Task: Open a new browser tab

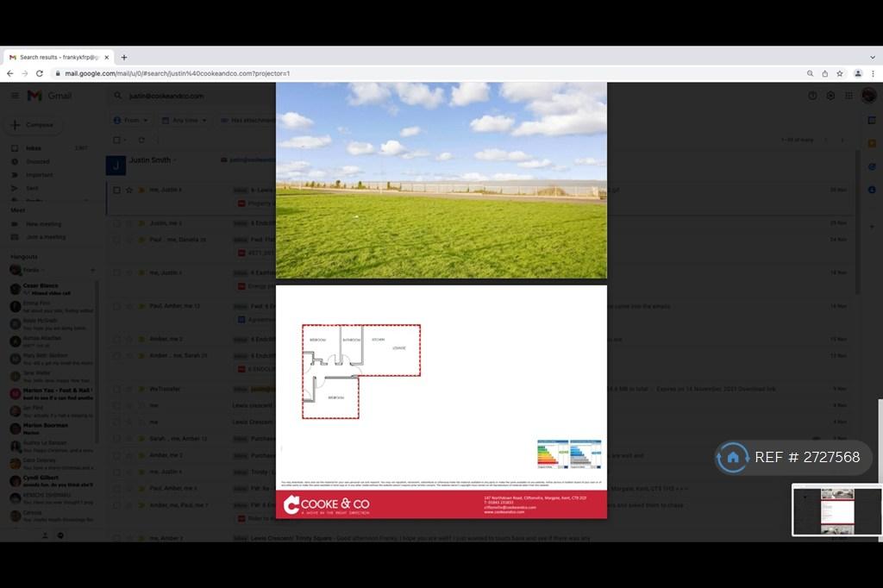Action: click(x=124, y=58)
